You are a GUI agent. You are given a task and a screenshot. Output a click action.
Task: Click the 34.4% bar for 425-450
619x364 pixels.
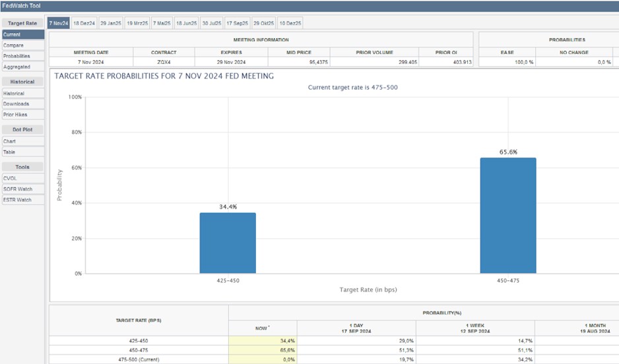click(228, 243)
